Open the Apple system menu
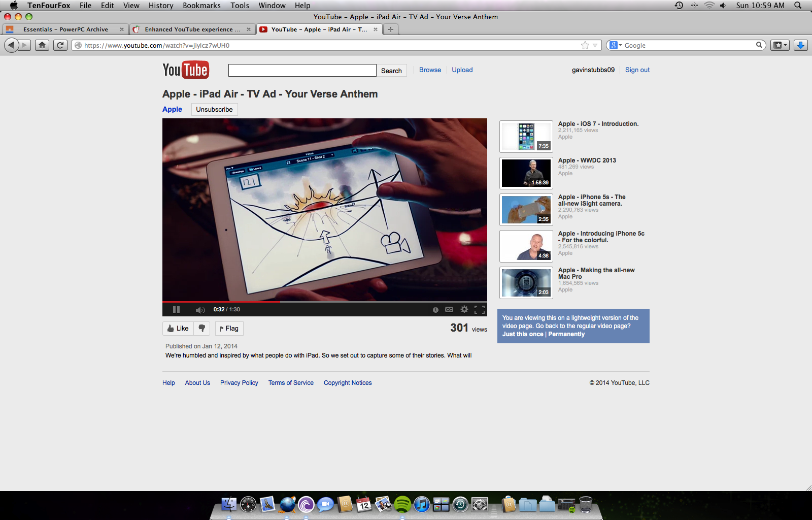Viewport: 812px width, 520px height. 14,6
